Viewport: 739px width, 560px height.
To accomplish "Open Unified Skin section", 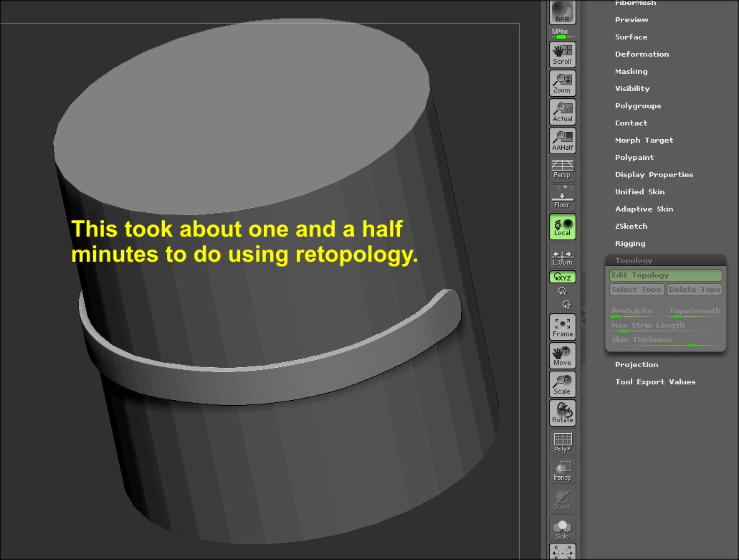I will pos(639,192).
